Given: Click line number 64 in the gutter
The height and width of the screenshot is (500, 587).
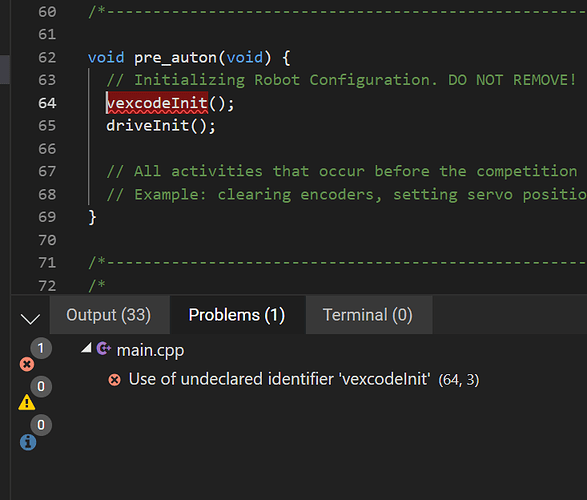Looking at the screenshot, I should (x=47, y=103).
